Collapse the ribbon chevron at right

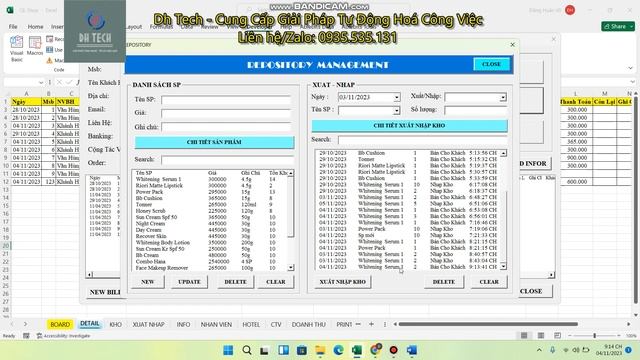[630, 68]
